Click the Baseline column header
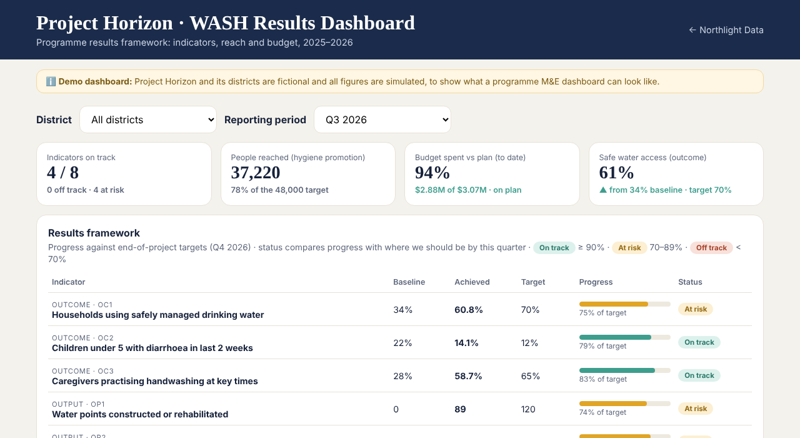The height and width of the screenshot is (438, 800). click(x=409, y=282)
